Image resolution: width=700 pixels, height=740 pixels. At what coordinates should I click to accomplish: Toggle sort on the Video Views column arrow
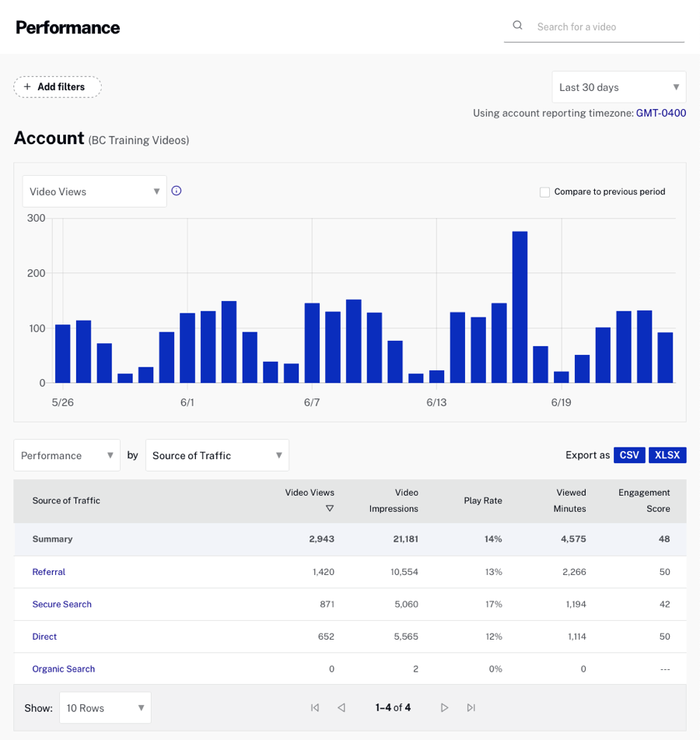330,508
